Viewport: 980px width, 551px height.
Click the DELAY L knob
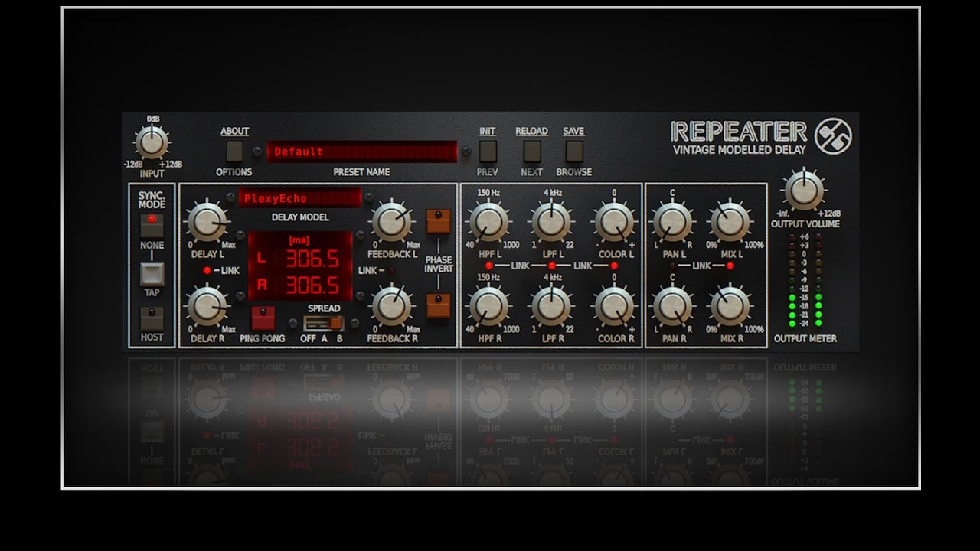click(x=207, y=222)
